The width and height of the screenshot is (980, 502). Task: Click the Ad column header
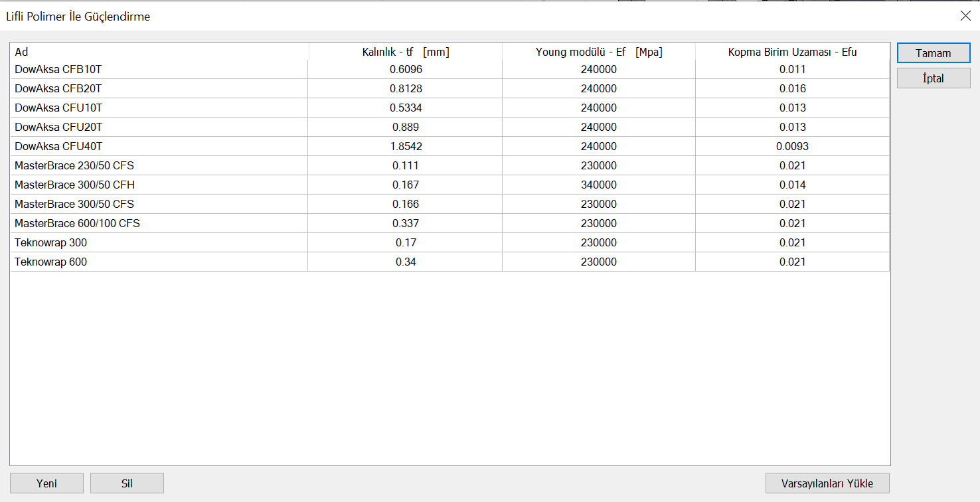point(159,52)
